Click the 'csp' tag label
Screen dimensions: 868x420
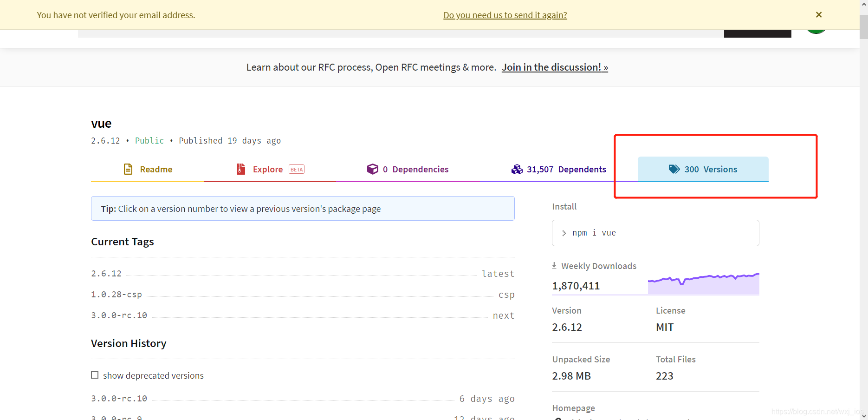pyautogui.click(x=506, y=295)
